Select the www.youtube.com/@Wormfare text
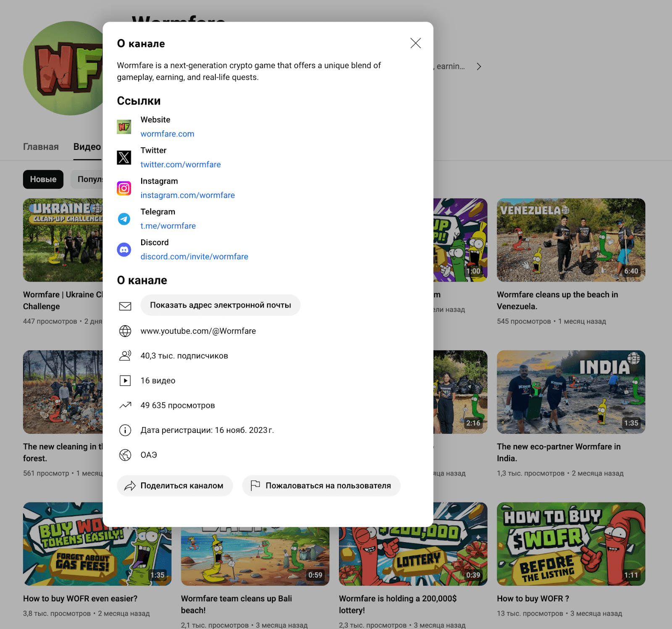This screenshot has width=672, height=629. pyautogui.click(x=198, y=331)
